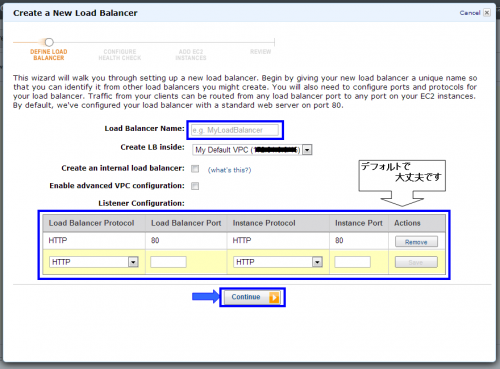This screenshot has width=500, height=369.
Task: Expand the Instance Protocol dropdown
Action: point(278,262)
